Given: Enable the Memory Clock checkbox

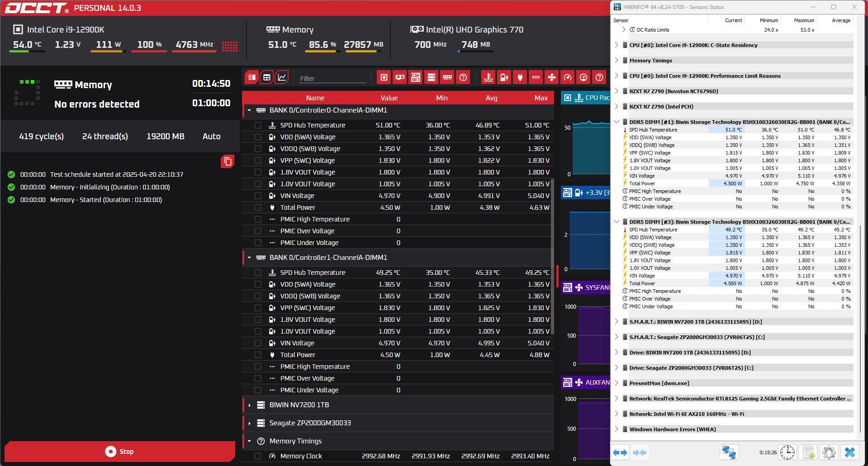Looking at the screenshot, I should [258, 456].
